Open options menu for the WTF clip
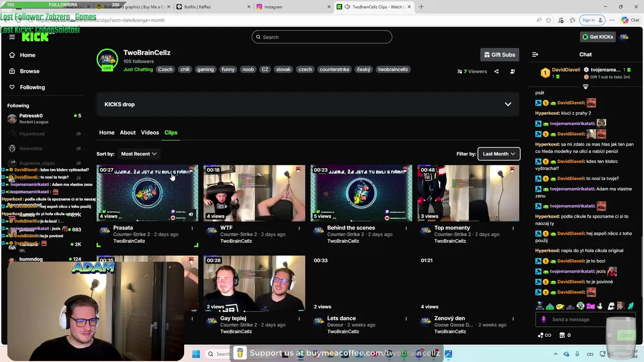Image resolution: width=644 pixels, height=362 pixels. pyautogui.click(x=299, y=228)
